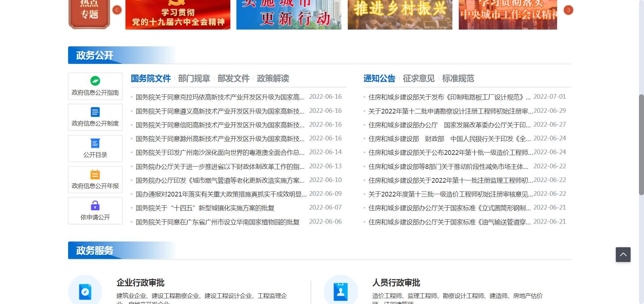Screen dimensions: 644x304
Task: Click date 2022-07-01 in 通知公告 list
Action: pos(549,97)
